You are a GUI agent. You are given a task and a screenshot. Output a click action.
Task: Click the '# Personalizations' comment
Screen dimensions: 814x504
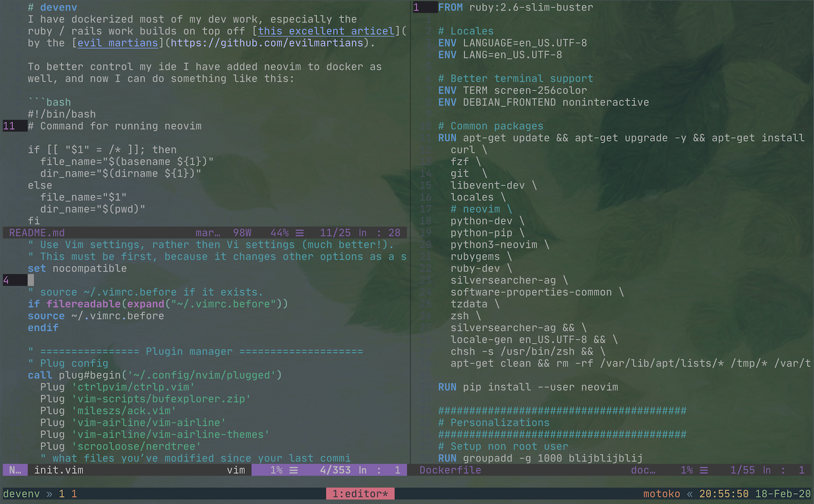coord(494,423)
